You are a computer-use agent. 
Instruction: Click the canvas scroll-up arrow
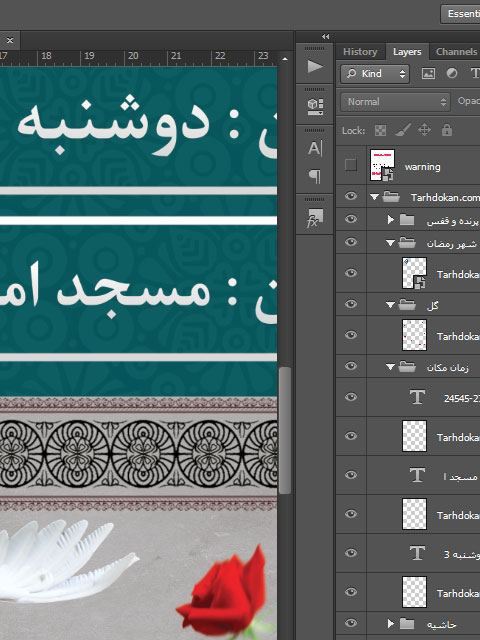(x=285, y=59)
